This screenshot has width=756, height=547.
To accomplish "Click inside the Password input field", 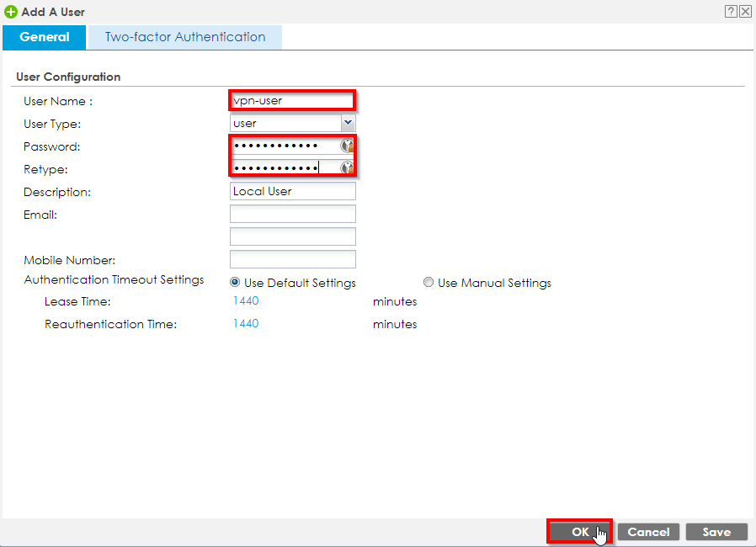I will click(x=285, y=146).
